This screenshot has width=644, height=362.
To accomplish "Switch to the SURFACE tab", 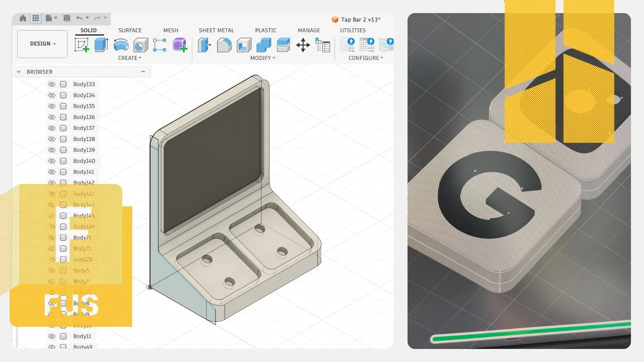I will [x=130, y=30].
